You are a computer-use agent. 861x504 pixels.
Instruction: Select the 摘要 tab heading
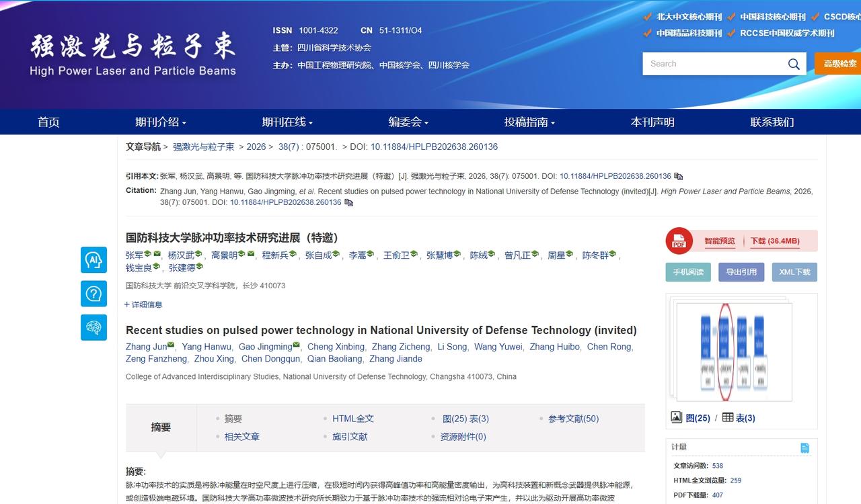[161, 427]
